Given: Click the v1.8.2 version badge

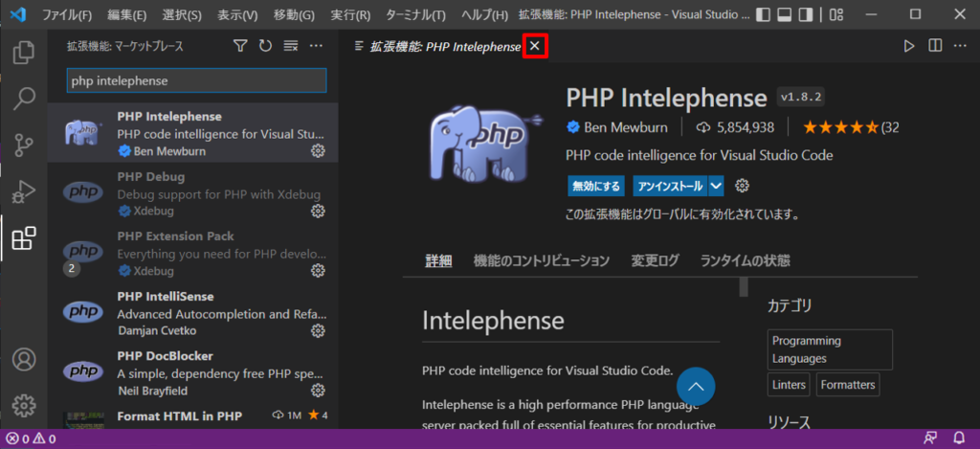Looking at the screenshot, I should (802, 98).
